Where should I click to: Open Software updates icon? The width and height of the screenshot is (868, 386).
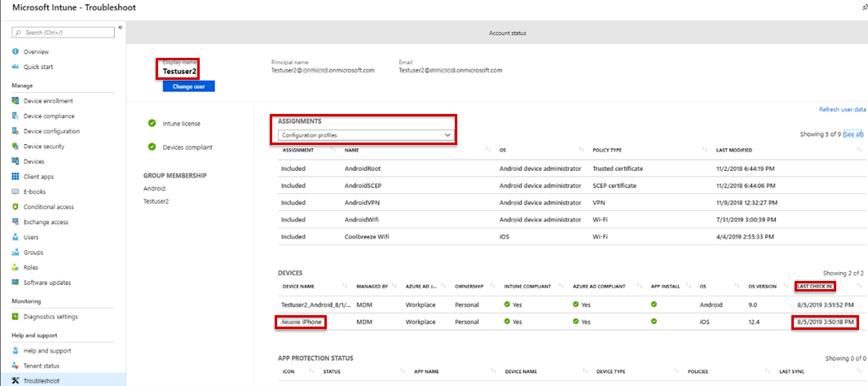15,283
